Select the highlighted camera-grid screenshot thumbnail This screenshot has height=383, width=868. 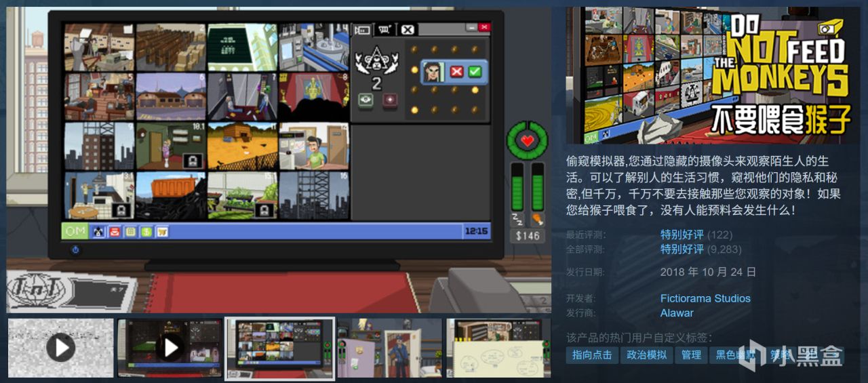279,348
